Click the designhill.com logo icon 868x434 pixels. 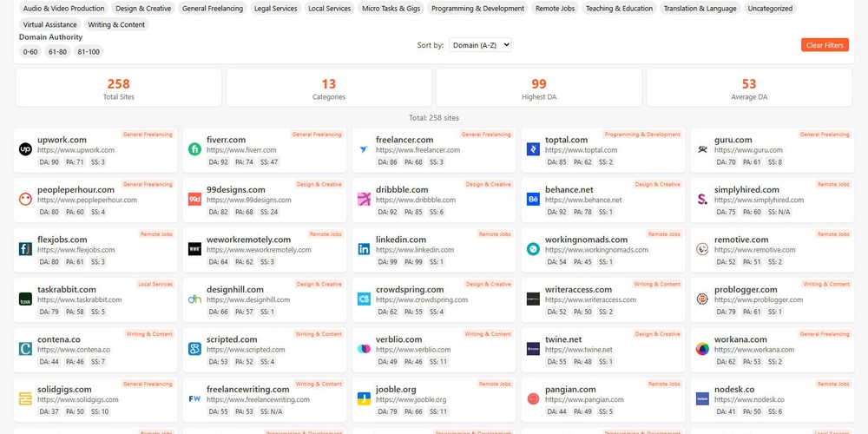point(194,299)
